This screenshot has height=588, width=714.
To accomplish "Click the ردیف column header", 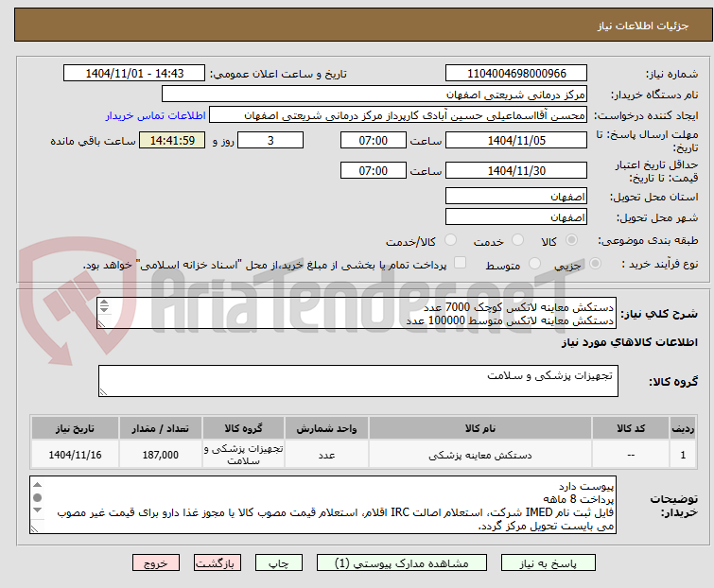I will [x=683, y=428].
